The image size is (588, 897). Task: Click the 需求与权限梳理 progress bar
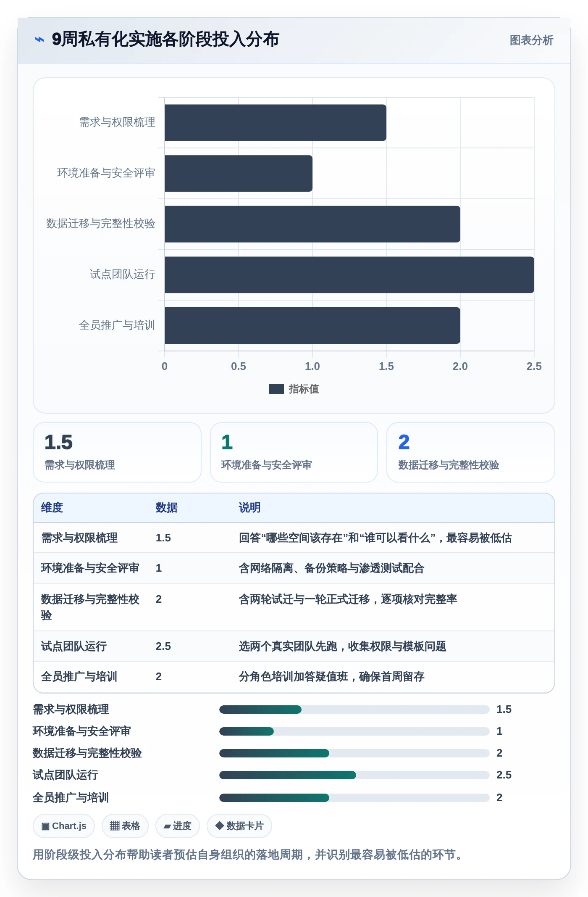[x=354, y=710]
